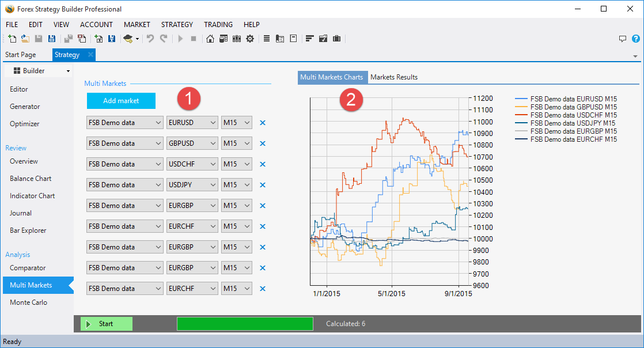The height and width of the screenshot is (348, 644).
Task: Open the FILE menu
Action: pos(12,25)
